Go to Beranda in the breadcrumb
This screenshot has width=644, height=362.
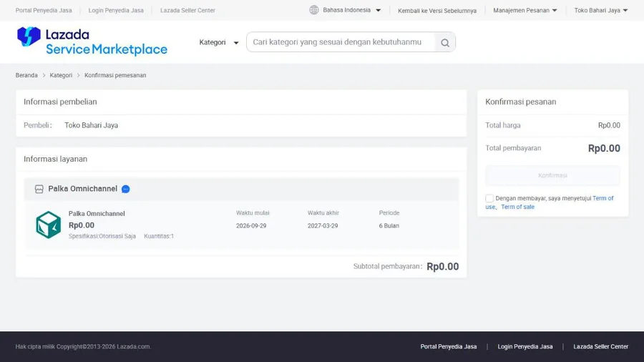26,75
